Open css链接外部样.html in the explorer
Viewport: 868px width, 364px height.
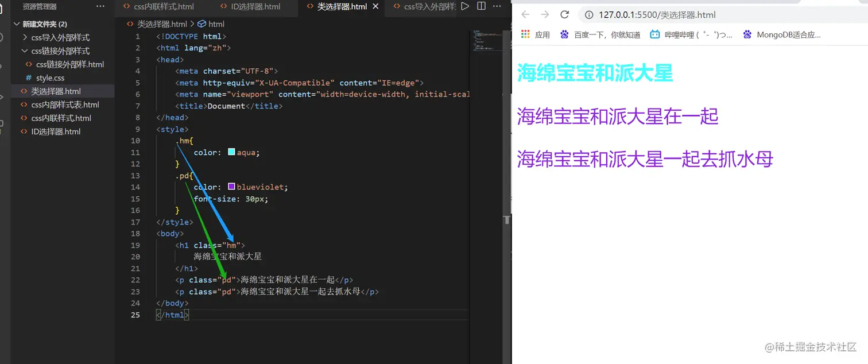point(69,64)
